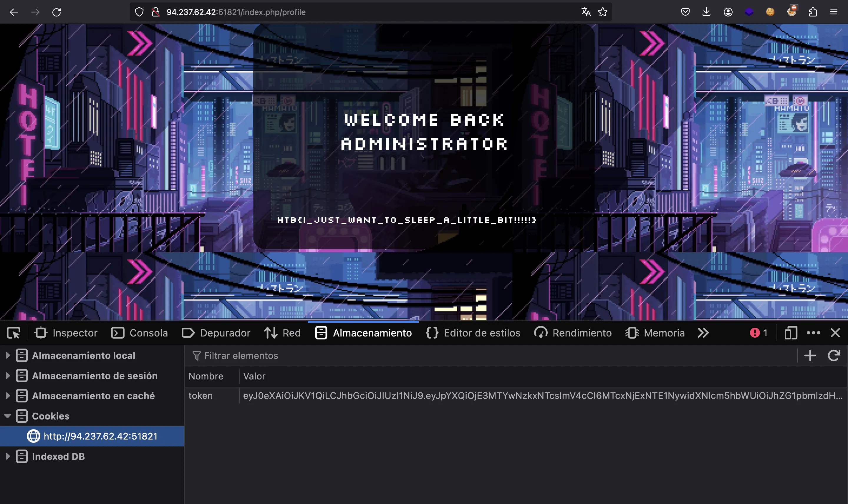Click the red error count badge
848x504 pixels.
pos(758,333)
